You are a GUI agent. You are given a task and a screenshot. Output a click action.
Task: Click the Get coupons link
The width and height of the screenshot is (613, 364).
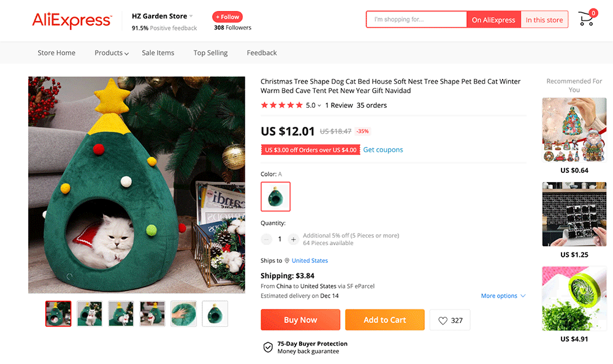[x=383, y=150]
